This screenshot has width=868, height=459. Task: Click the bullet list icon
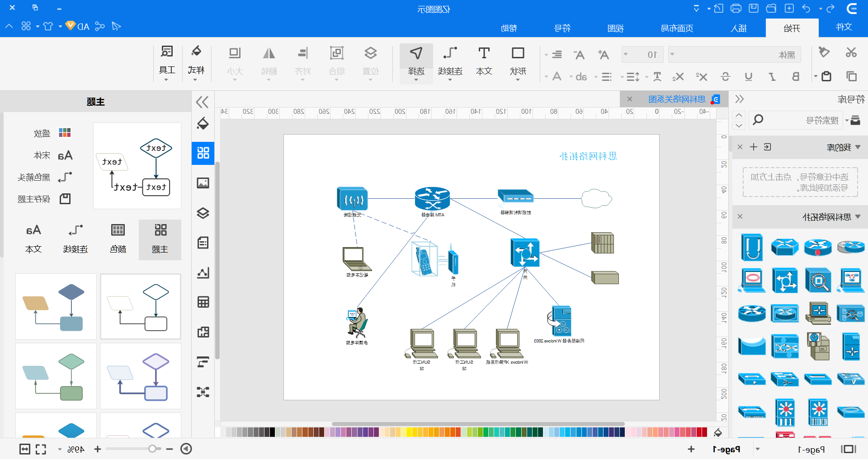pyautogui.click(x=607, y=77)
